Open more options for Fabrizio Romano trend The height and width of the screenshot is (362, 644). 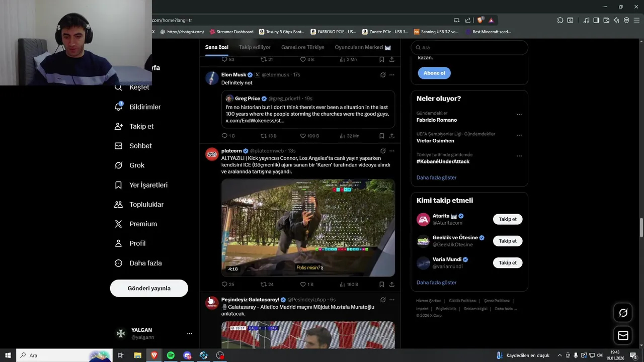pyautogui.click(x=519, y=115)
